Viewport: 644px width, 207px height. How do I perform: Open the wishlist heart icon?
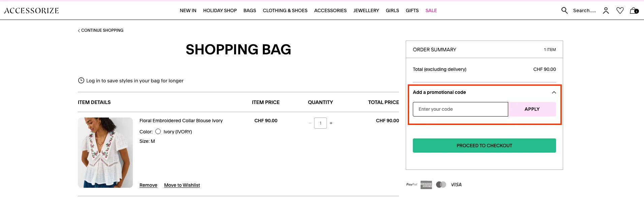[x=620, y=10]
